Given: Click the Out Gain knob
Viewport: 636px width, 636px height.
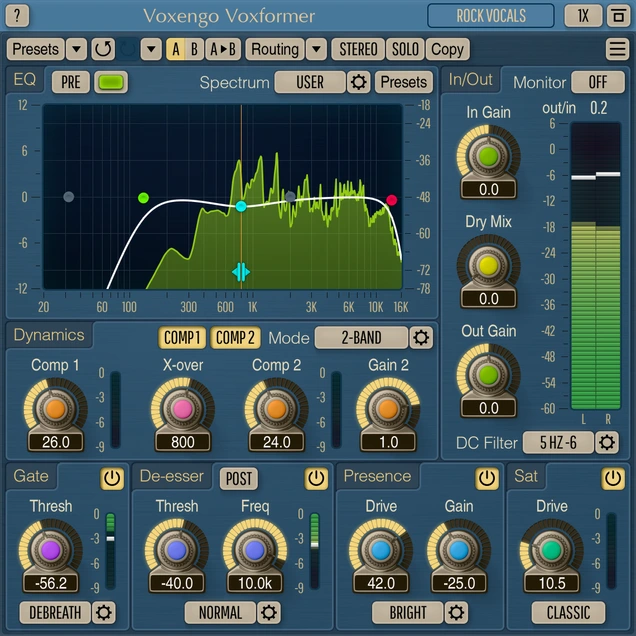Looking at the screenshot, I should [488, 375].
